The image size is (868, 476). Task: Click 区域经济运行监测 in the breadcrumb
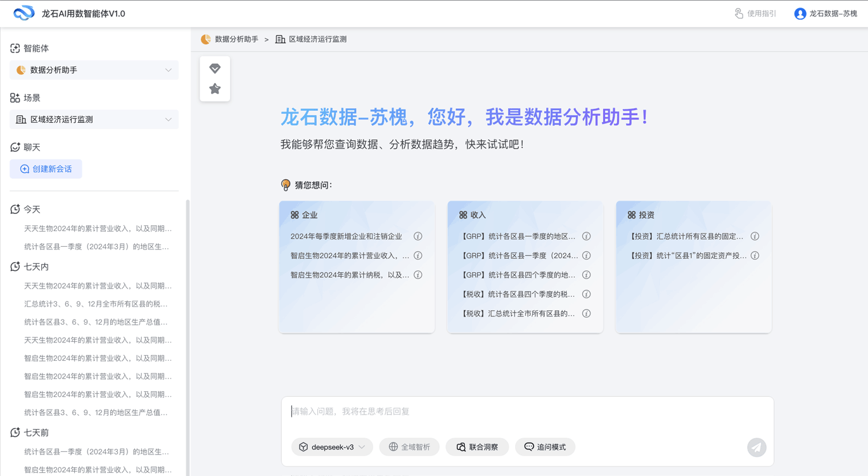316,39
